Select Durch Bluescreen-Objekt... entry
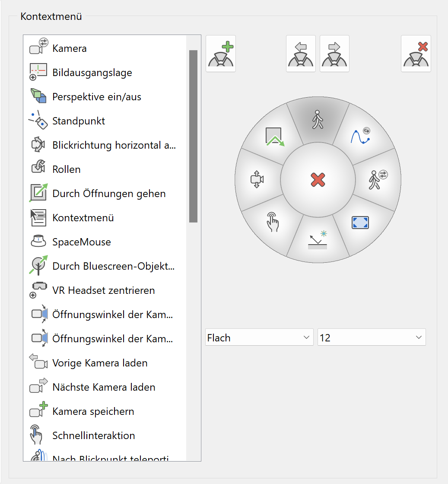Image resolution: width=448 pixels, height=484 pixels. coord(105,266)
